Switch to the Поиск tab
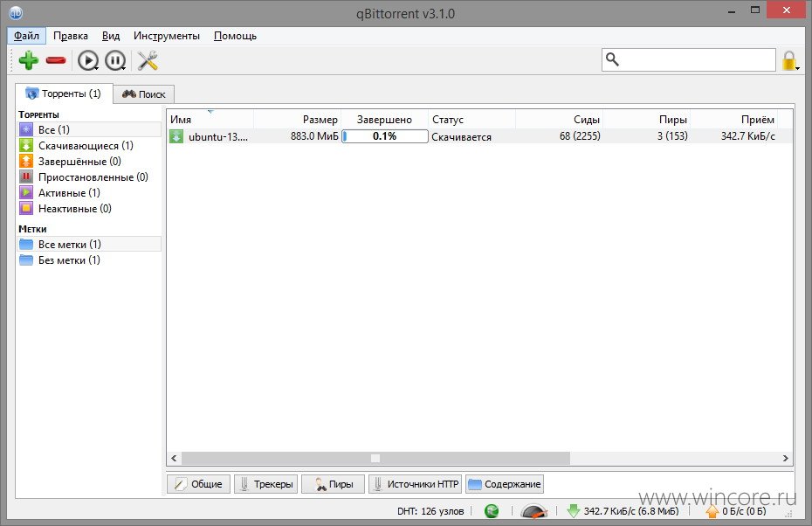The image size is (812, 526). pyautogui.click(x=143, y=94)
